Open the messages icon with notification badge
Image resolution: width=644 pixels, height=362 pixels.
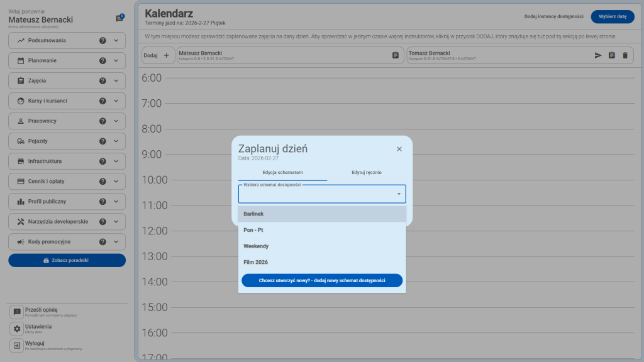(119, 19)
